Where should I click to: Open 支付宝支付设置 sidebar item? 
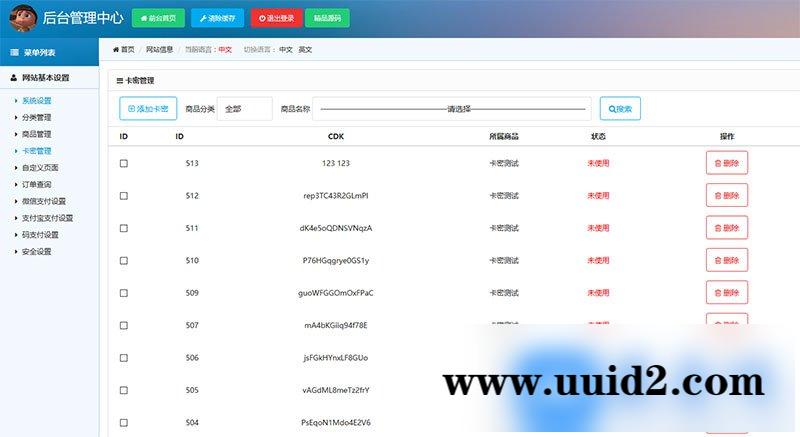tap(47, 218)
